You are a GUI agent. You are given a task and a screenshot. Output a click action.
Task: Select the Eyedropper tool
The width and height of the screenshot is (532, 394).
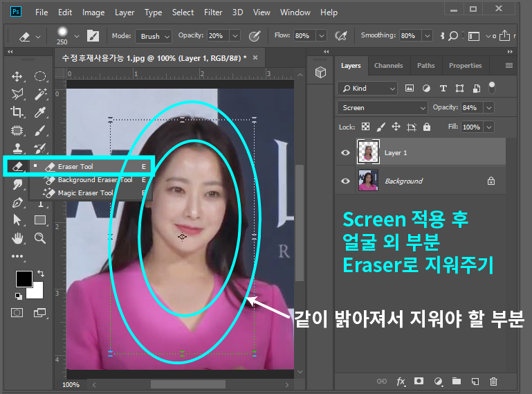click(40, 112)
